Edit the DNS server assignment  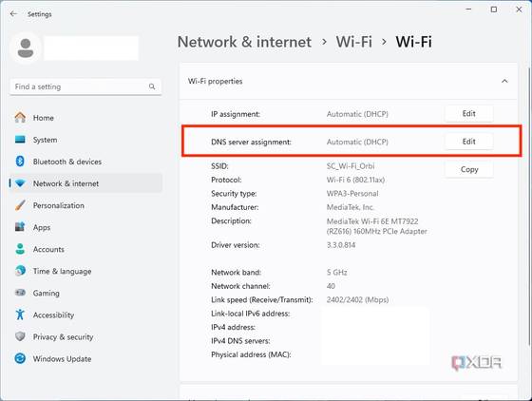click(469, 142)
